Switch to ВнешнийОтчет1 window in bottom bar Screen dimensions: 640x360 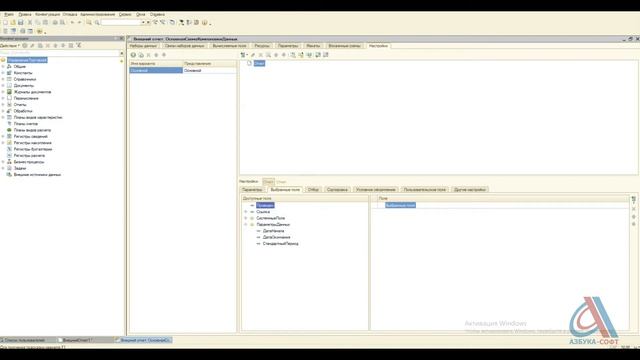(77, 340)
